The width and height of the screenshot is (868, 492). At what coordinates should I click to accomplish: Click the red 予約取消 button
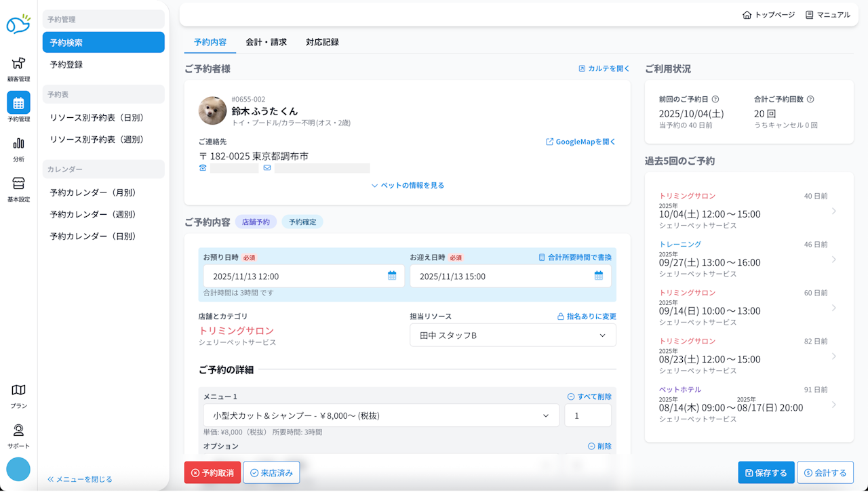(212, 472)
